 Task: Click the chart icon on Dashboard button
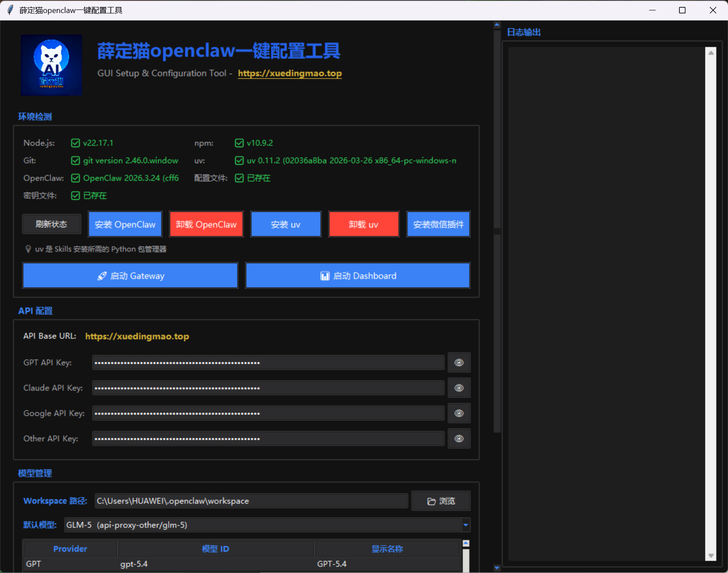(325, 276)
